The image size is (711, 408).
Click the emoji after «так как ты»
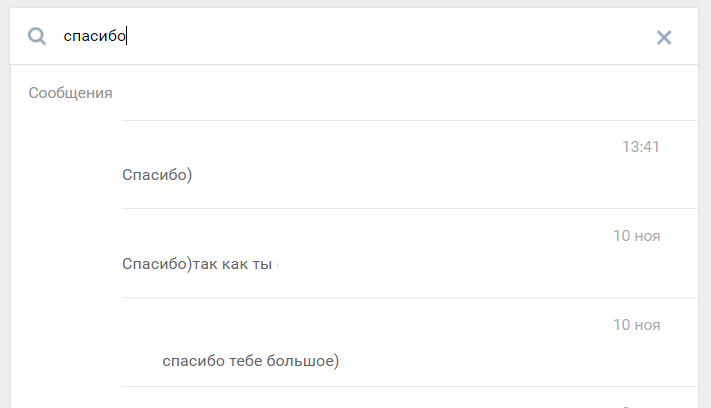pos(278,264)
